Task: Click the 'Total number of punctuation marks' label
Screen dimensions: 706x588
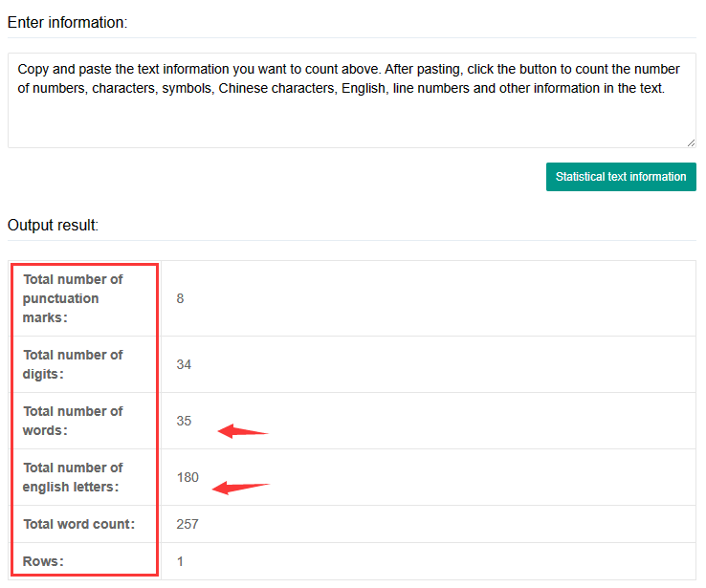Action: [x=74, y=298]
